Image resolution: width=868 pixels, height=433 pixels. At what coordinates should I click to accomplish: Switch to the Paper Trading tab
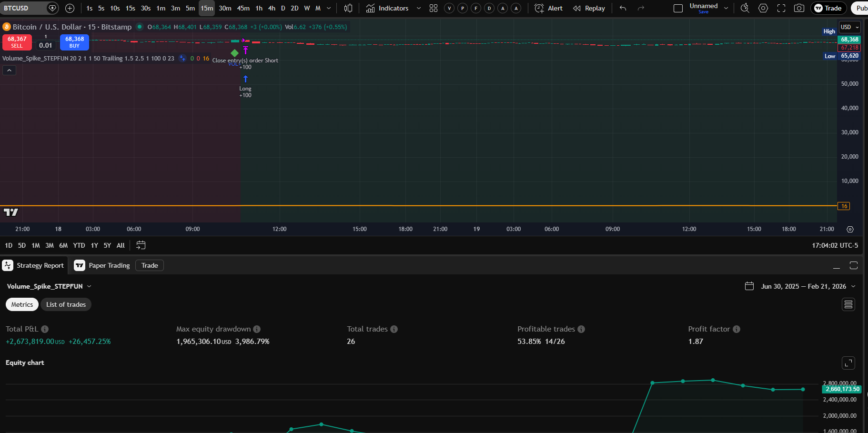(110, 265)
